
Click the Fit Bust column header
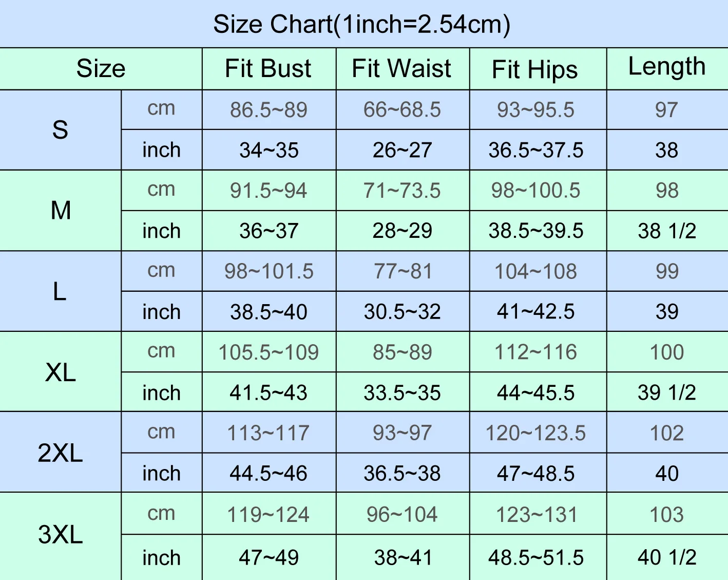point(268,69)
